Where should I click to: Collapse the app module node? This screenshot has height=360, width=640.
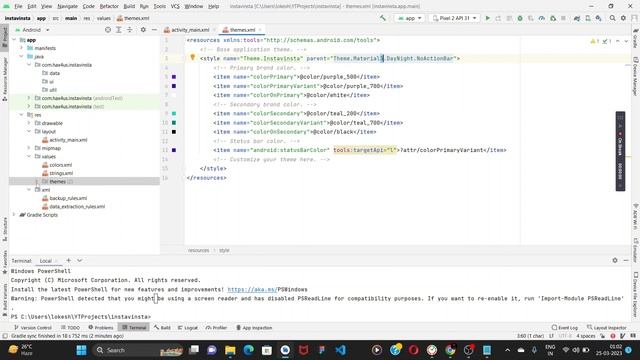(14, 40)
